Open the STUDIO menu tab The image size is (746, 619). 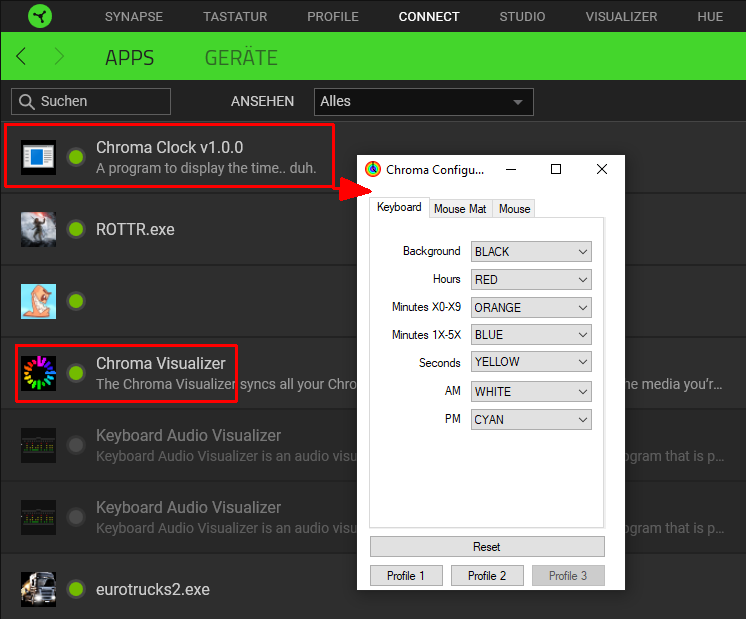[522, 17]
